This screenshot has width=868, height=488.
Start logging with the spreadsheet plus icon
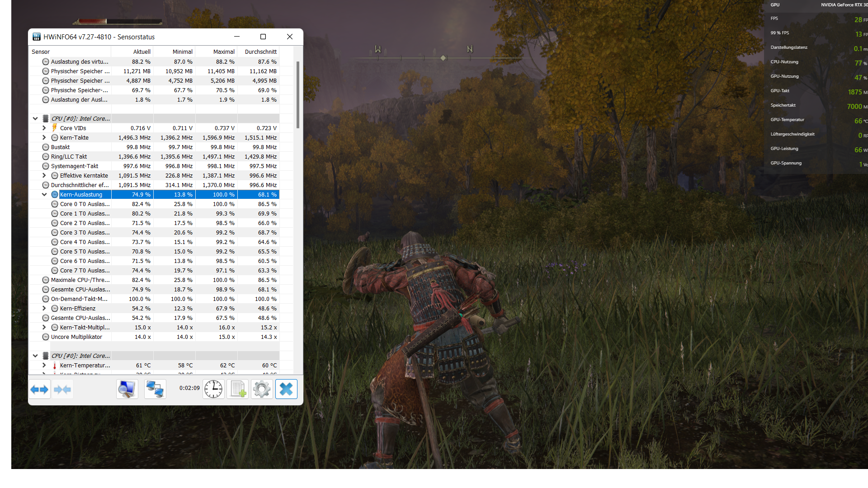click(238, 389)
